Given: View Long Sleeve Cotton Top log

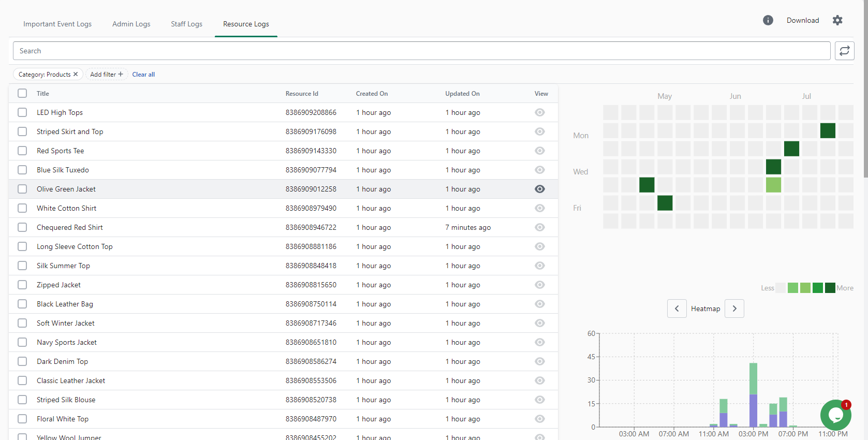Looking at the screenshot, I should (x=539, y=246).
